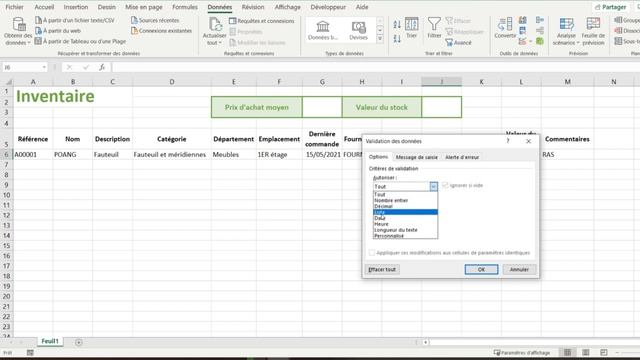Check Appliquer ces modifications aux cellules checkbox
Viewport: 640px width, 360px height.
[x=371, y=253]
